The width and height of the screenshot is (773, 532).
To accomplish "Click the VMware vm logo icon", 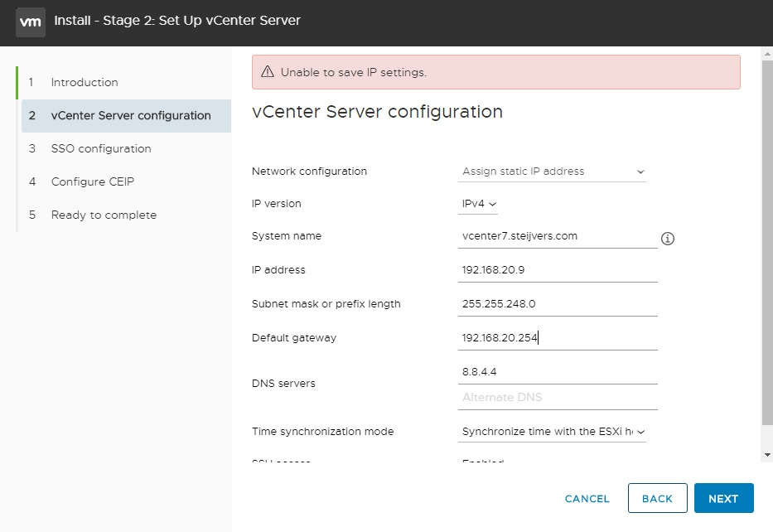I will (x=31, y=22).
